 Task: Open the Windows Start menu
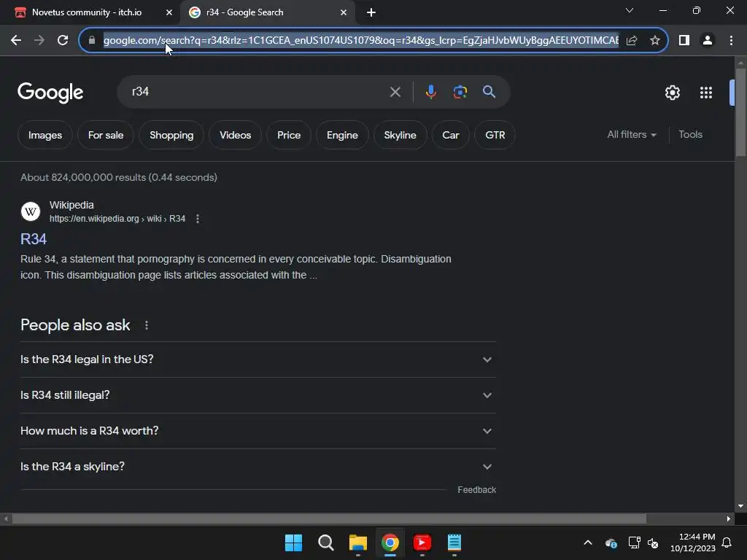coord(293,542)
